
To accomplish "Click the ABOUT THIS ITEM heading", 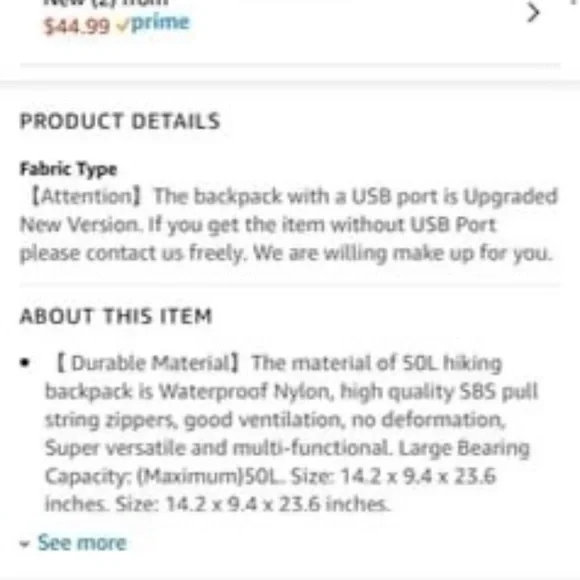I will coord(116,316).
